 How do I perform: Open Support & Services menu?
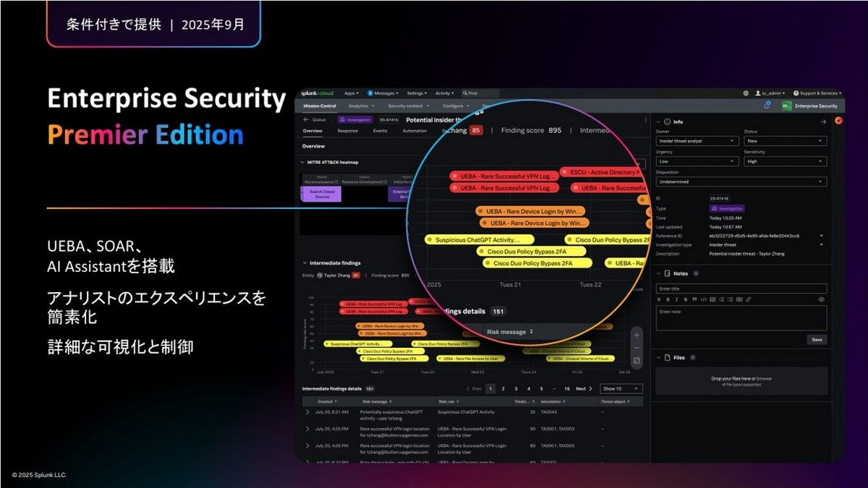pos(817,93)
